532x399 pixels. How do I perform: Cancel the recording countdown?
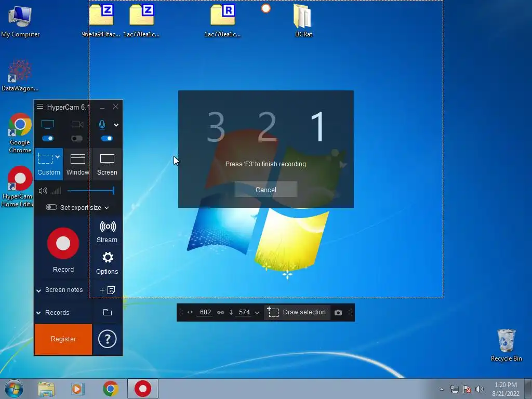tap(265, 190)
